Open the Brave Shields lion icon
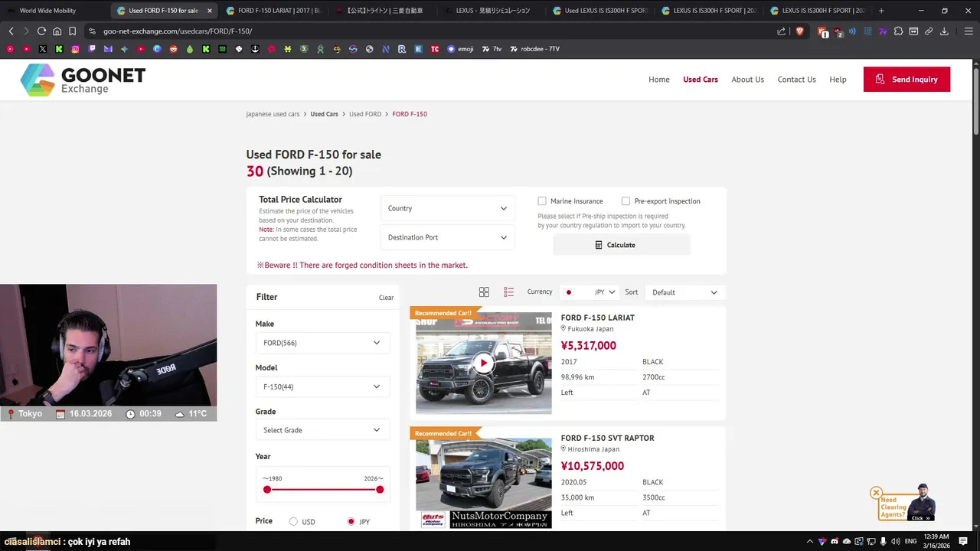Viewport: 980px width, 551px height. point(799,31)
